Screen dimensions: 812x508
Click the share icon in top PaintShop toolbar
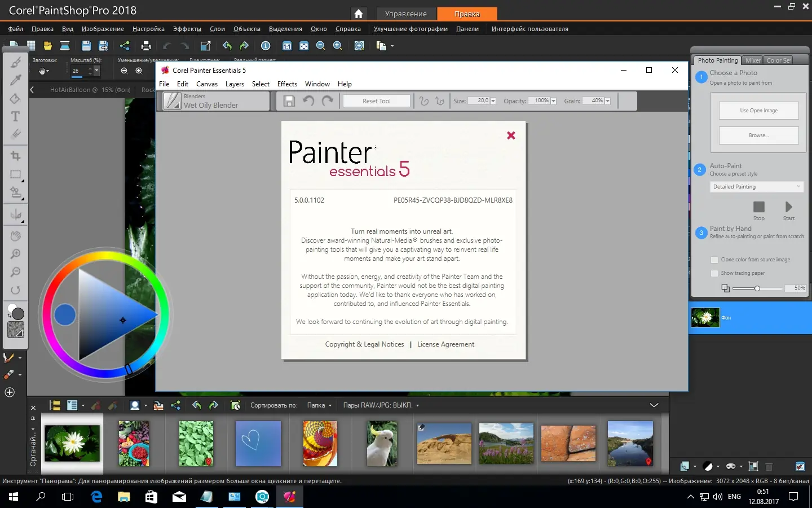[x=125, y=46]
